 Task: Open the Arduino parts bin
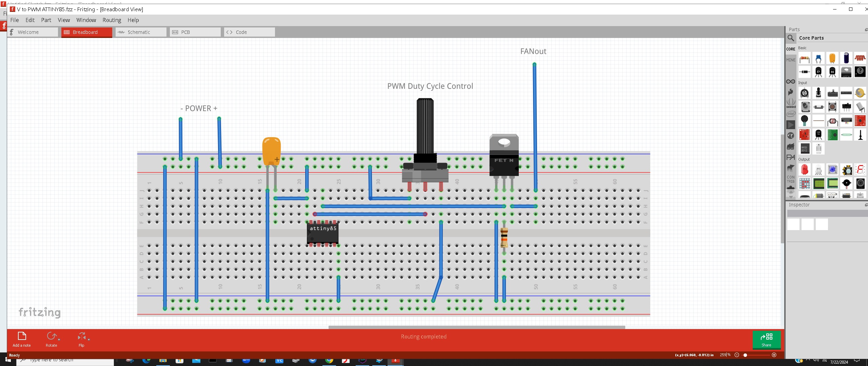point(791,81)
